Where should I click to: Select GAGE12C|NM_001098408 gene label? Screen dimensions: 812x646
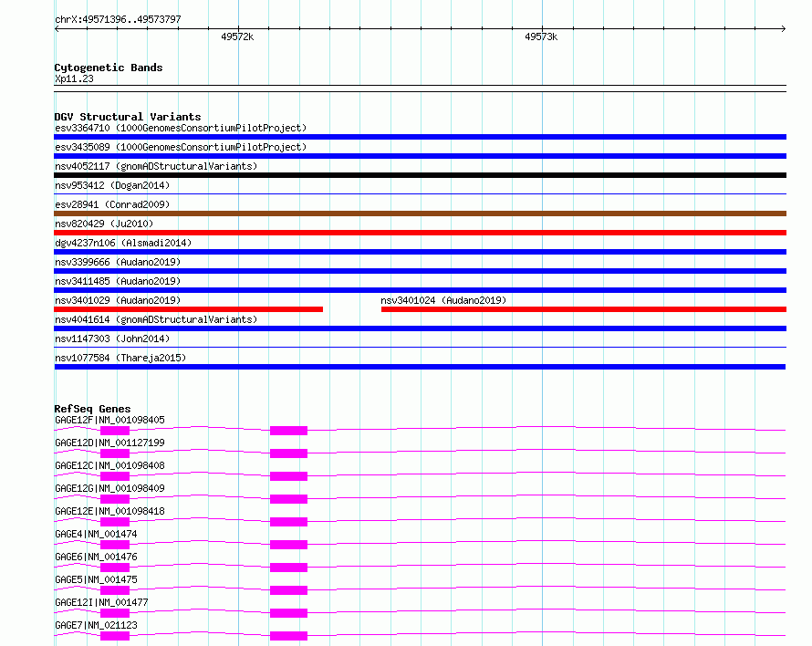coord(109,465)
